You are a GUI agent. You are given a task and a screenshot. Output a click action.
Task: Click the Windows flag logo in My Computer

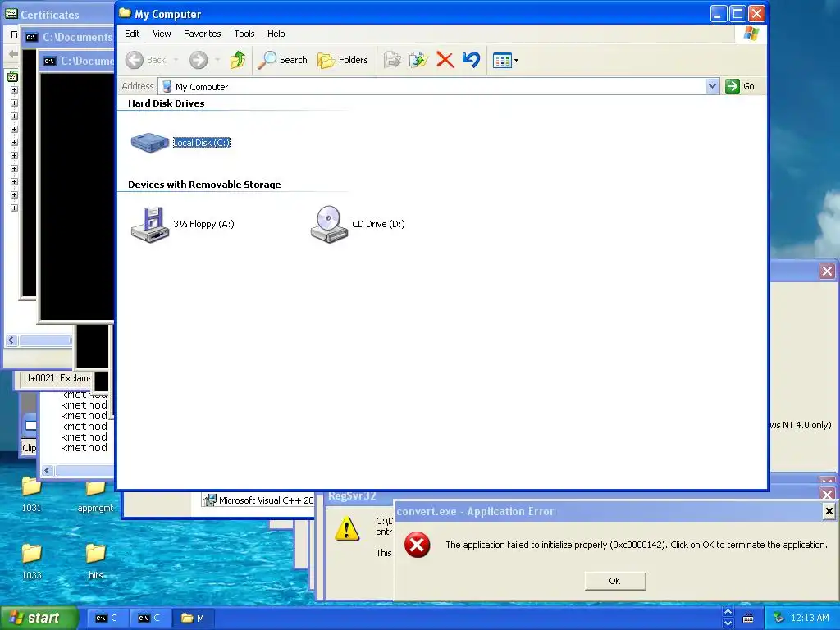pyautogui.click(x=751, y=33)
